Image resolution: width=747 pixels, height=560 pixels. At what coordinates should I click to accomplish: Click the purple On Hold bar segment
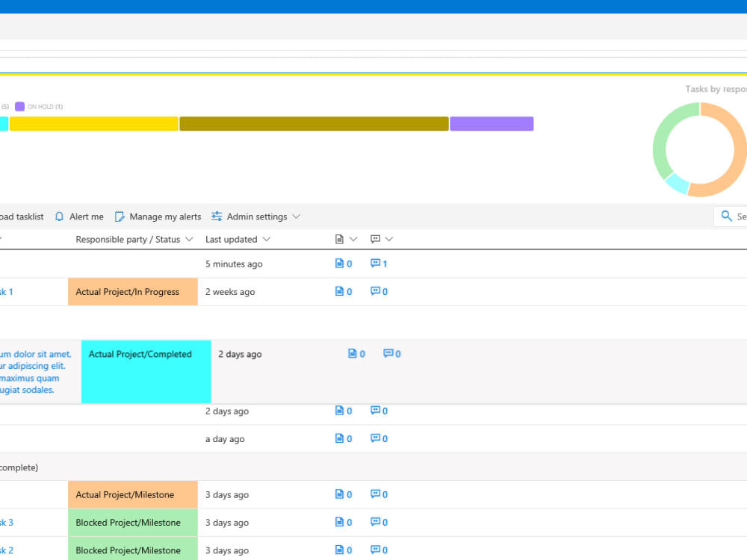tap(492, 124)
